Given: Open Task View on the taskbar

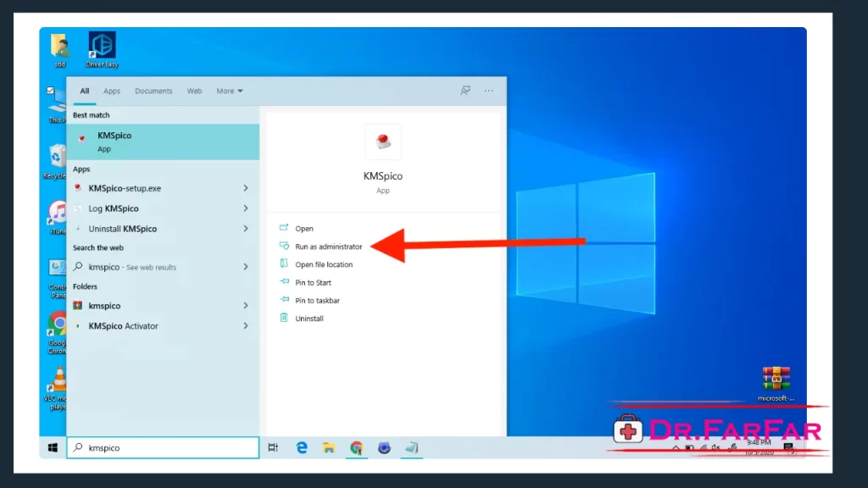Looking at the screenshot, I should tap(273, 447).
